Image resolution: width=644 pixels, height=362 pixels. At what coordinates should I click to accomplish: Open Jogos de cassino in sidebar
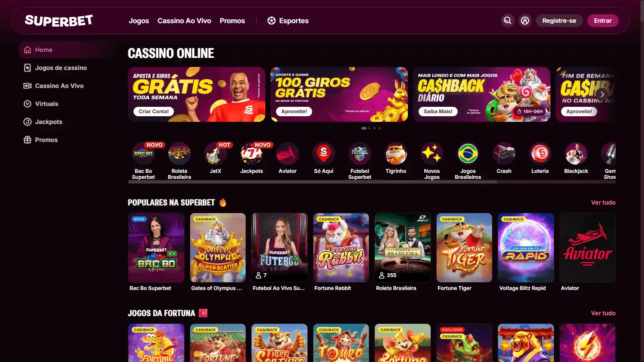pyautogui.click(x=67, y=68)
